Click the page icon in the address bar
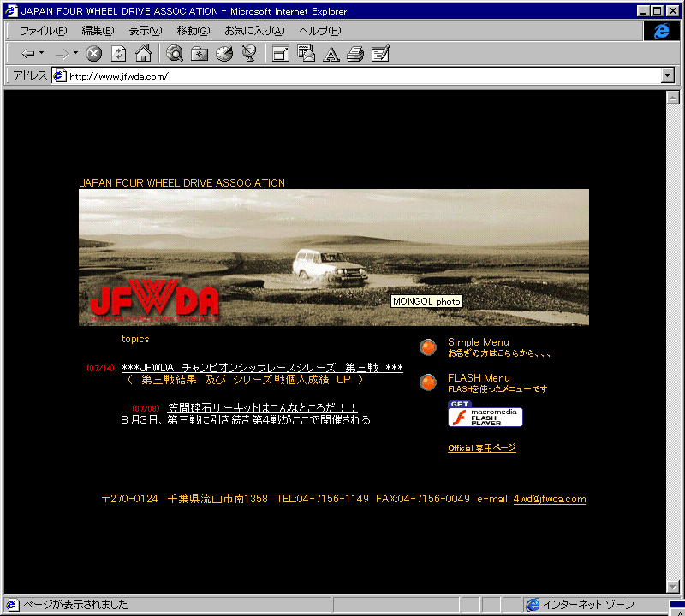 click(x=59, y=75)
